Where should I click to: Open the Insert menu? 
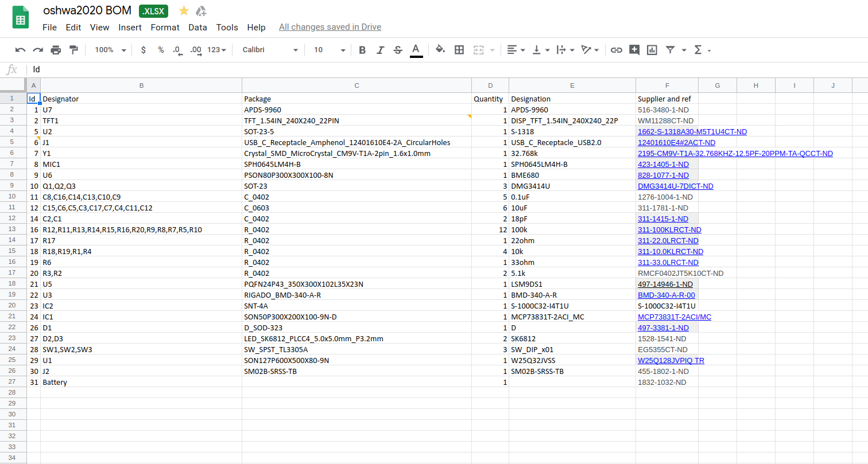click(x=130, y=27)
